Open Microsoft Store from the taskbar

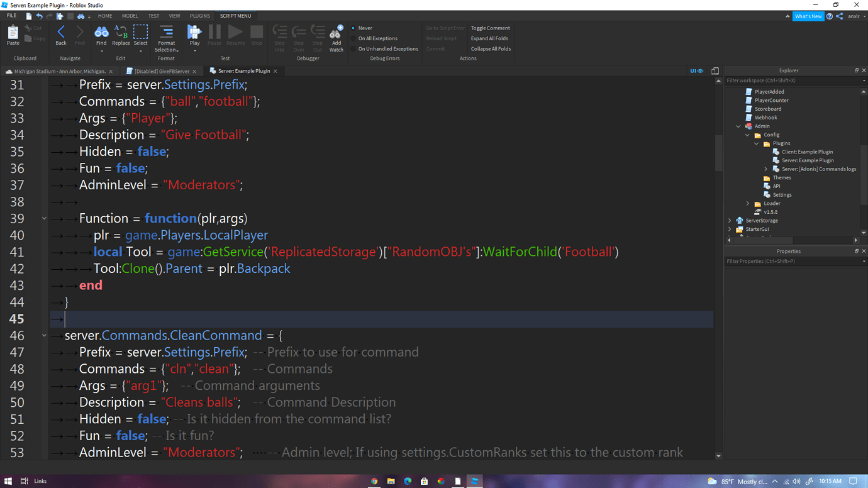coord(425,481)
